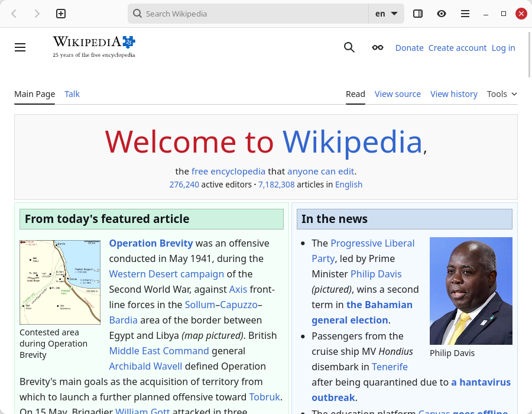Toggle the sidebar panel icon

pyautogui.click(x=418, y=14)
